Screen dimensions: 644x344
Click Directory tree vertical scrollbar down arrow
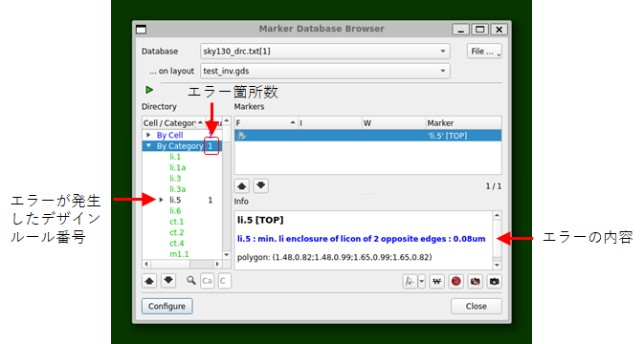pyautogui.click(x=226, y=254)
